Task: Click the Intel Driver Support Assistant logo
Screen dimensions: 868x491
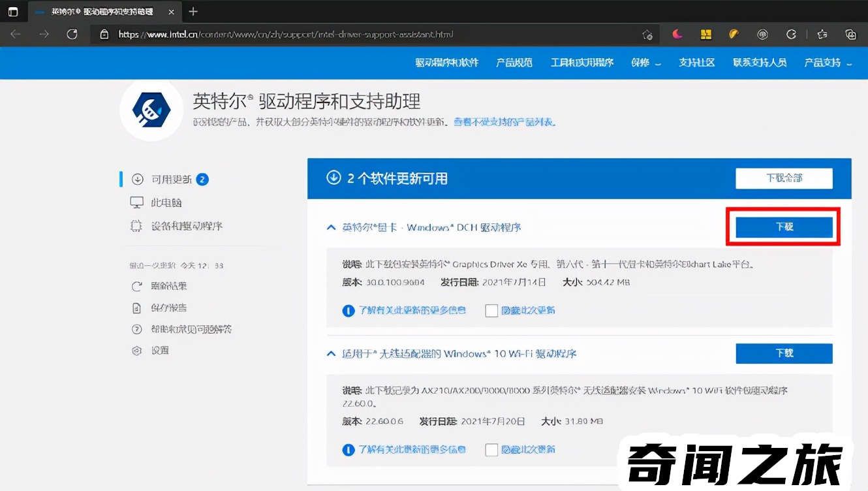Action: coord(151,110)
